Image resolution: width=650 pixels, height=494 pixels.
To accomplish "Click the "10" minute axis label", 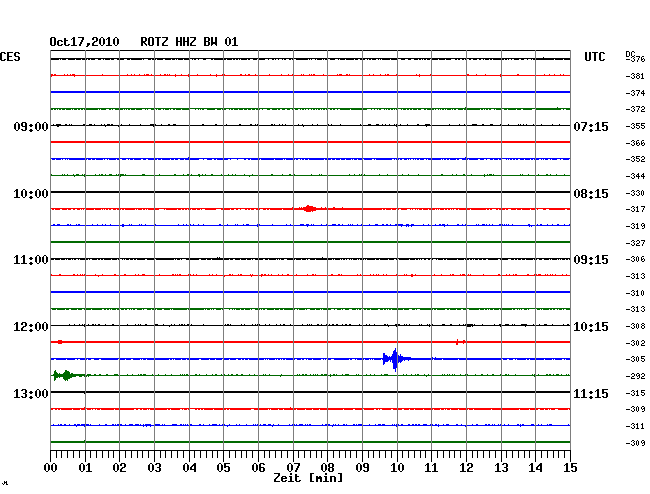I will [397, 468].
